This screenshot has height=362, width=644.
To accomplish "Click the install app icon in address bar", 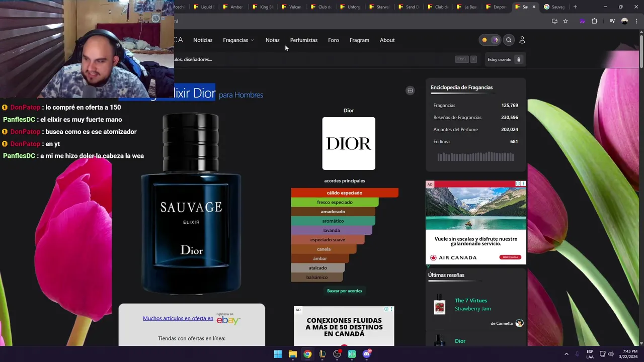I will pyautogui.click(x=554, y=21).
